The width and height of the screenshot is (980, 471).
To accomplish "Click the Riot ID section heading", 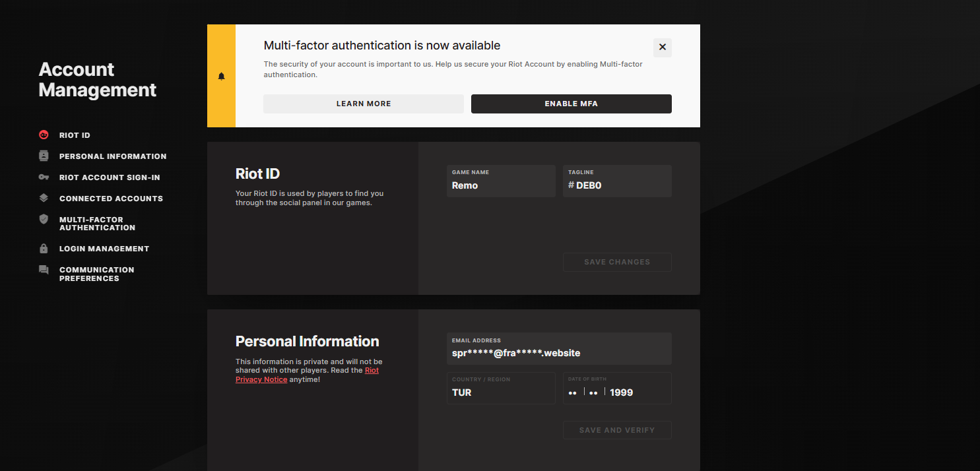I will (x=257, y=173).
